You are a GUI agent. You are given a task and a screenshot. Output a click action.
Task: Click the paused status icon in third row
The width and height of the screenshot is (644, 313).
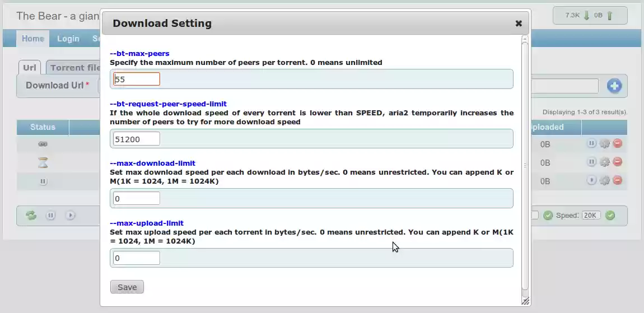coord(43,181)
